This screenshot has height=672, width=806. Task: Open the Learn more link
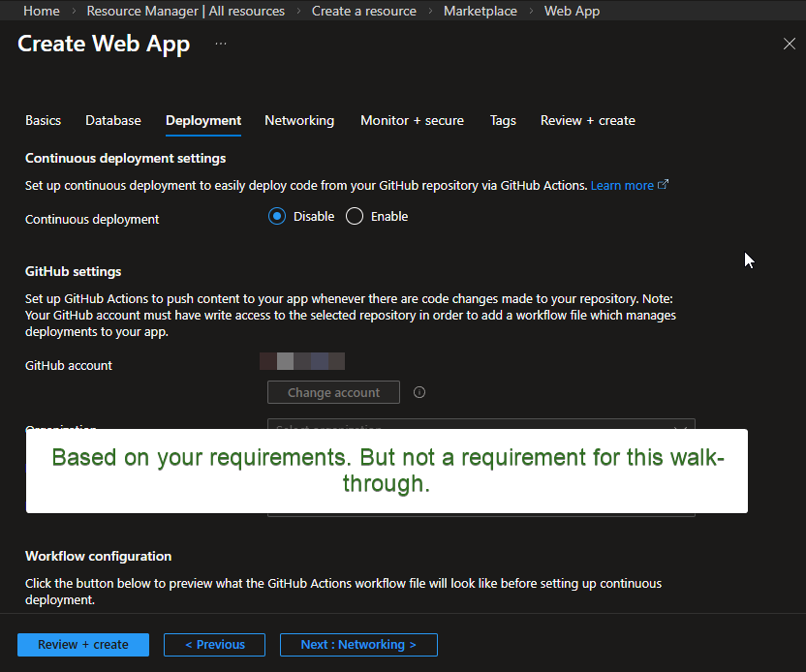[x=622, y=185]
